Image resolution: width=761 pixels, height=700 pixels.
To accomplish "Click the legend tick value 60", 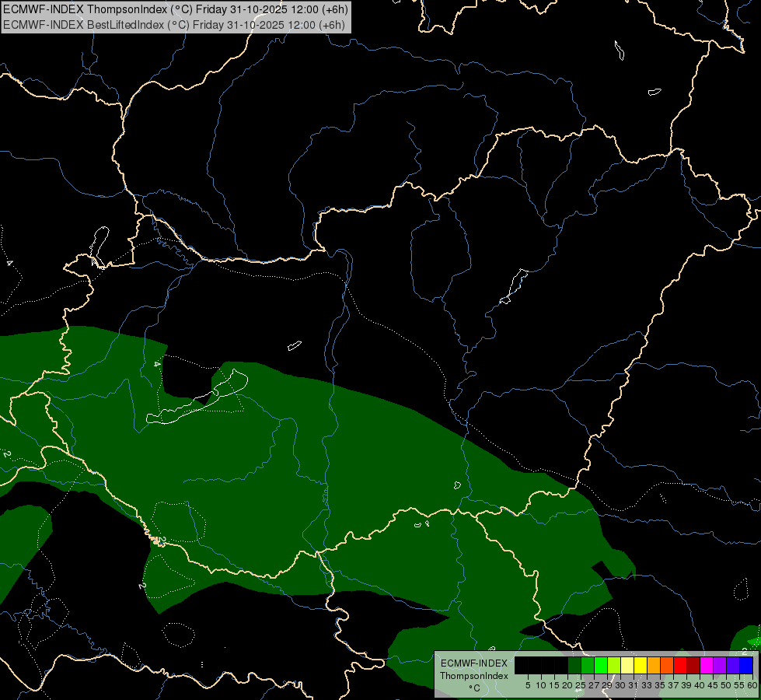I will point(752,685).
